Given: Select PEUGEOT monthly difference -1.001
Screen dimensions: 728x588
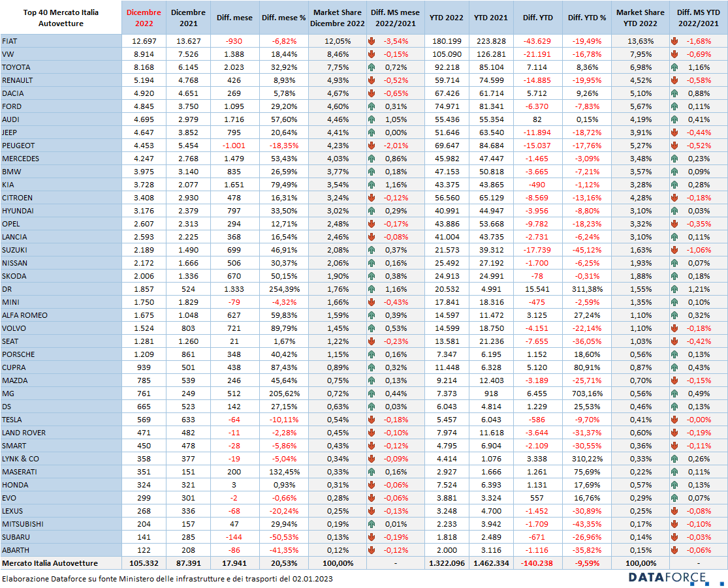Looking at the screenshot, I should click(x=234, y=146).
